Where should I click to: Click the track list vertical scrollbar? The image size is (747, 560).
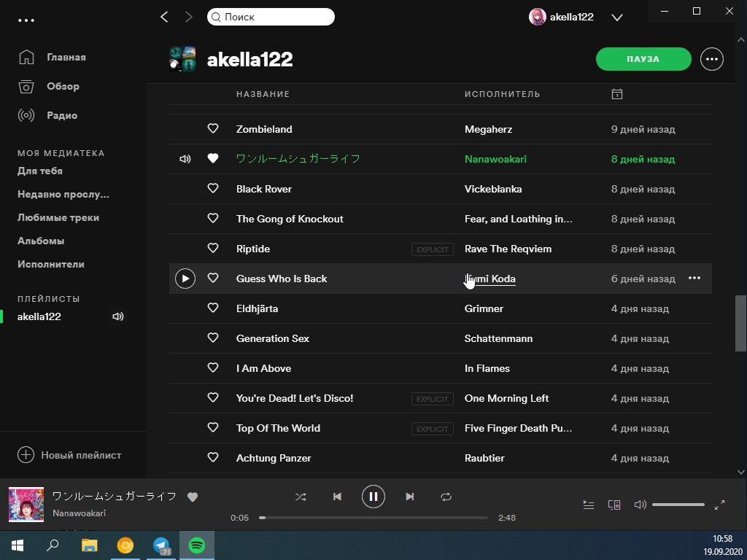[x=740, y=323]
